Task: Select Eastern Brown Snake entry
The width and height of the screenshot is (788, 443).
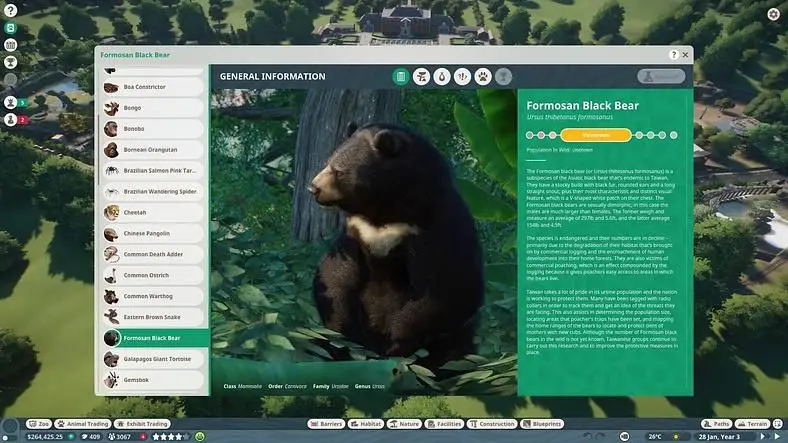Action: click(x=153, y=317)
